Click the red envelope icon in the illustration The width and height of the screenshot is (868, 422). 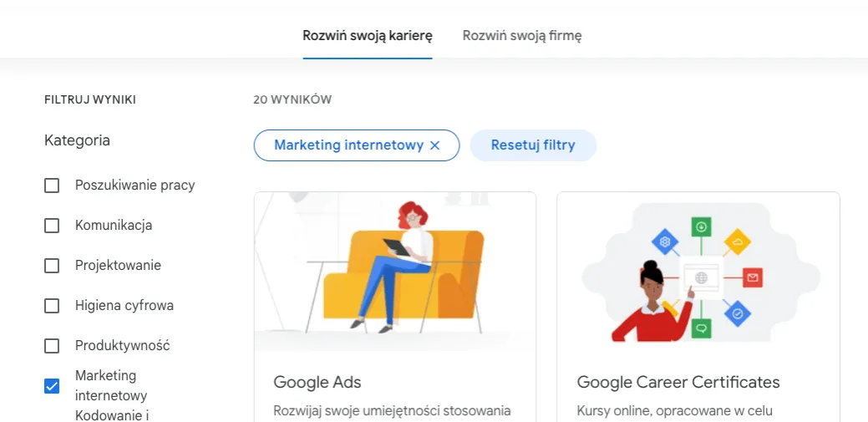click(753, 277)
